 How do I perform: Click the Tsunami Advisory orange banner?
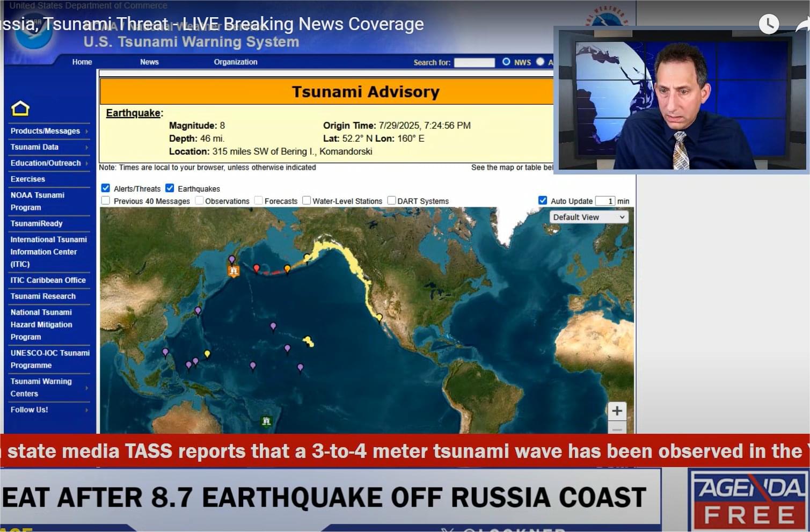(x=327, y=92)
